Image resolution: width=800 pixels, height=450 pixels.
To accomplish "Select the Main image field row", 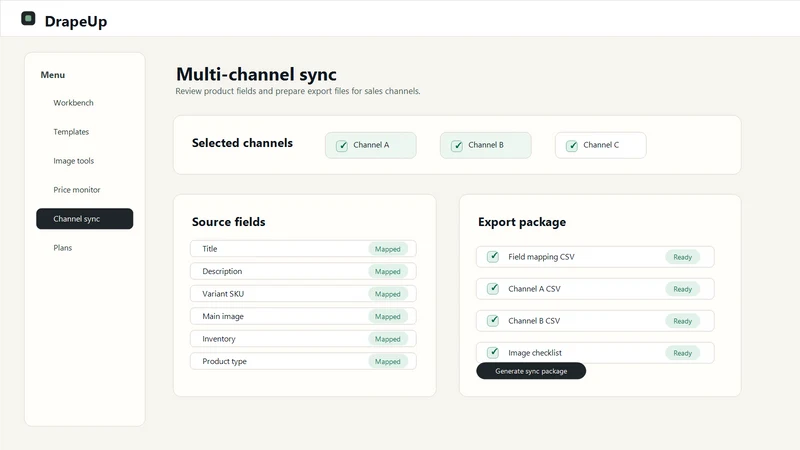I will 303,316.
